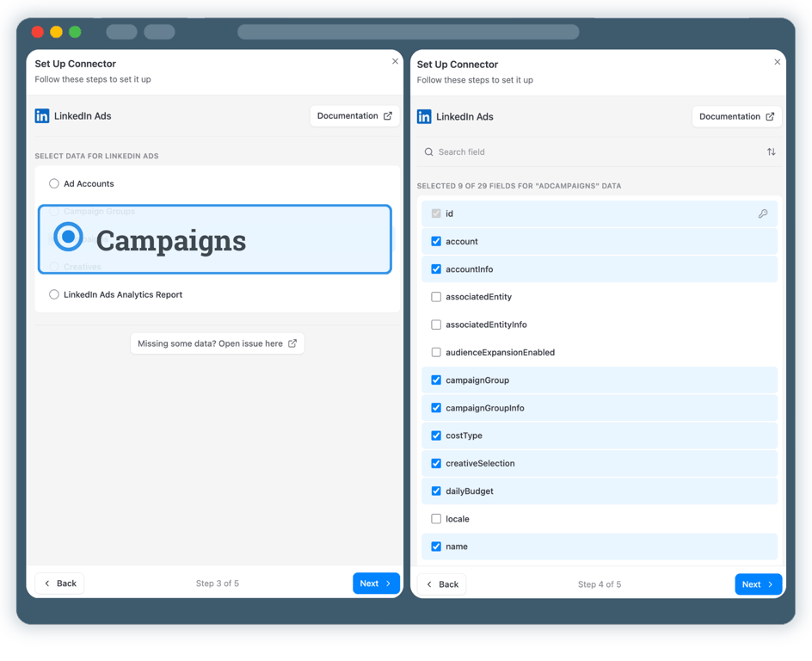This screenshot has width=812, height=661.
Task: Uncheck the dailyBudget field checkbox
Action: click(436, 491)
